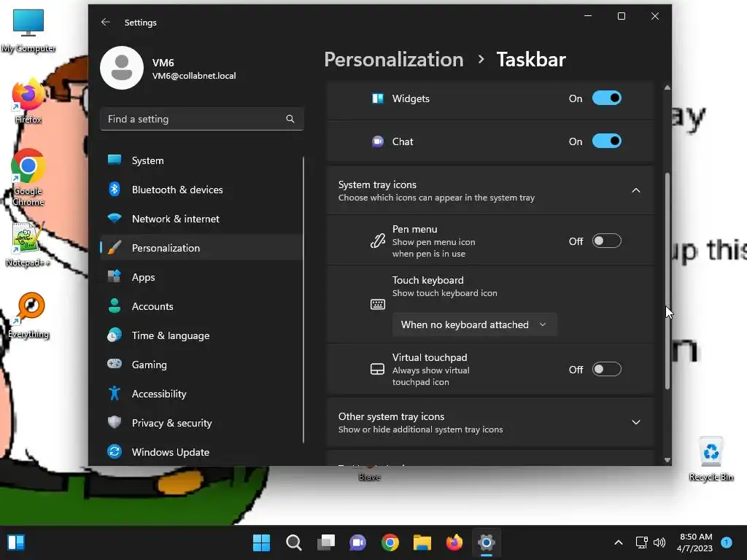
Task: Click the Virtual touchpad icon
Action: [378, 370]
